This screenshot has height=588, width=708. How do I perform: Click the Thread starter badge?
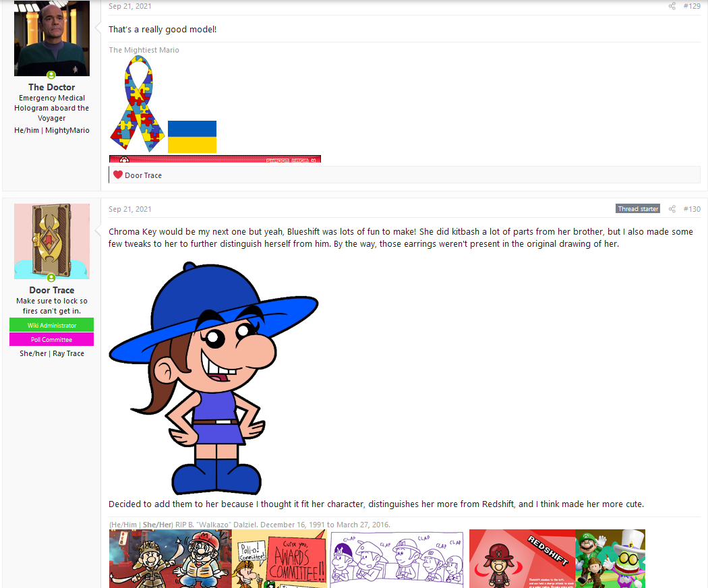coord(638,208)
